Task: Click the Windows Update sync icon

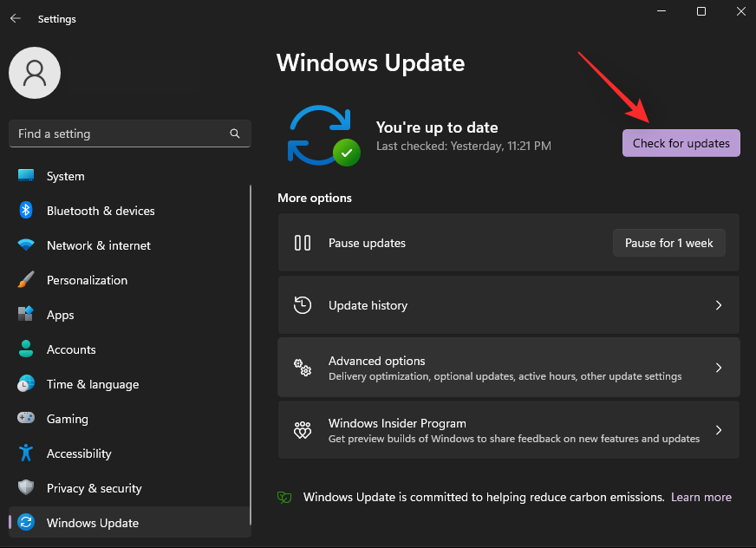Action: pos(323,136)
